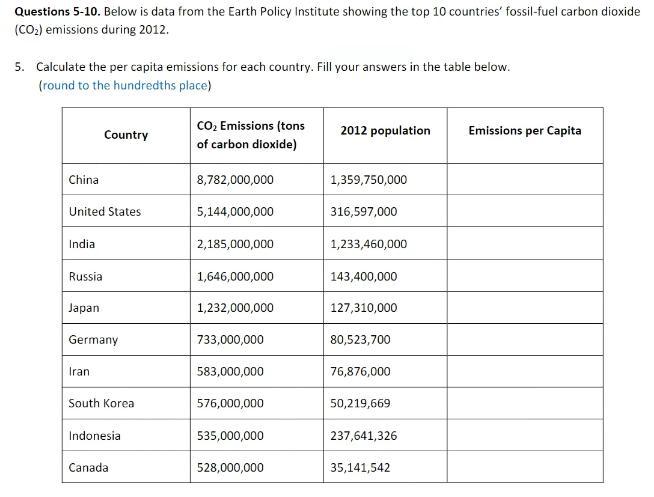Click the South Korea country cell
The image size is (654, 497).
(x=101, y=403)
